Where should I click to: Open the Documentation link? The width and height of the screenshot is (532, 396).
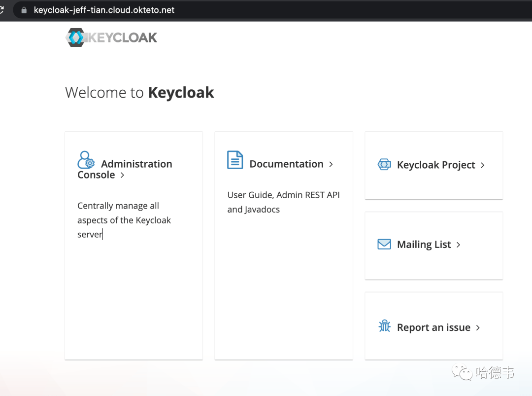(286, 164)
